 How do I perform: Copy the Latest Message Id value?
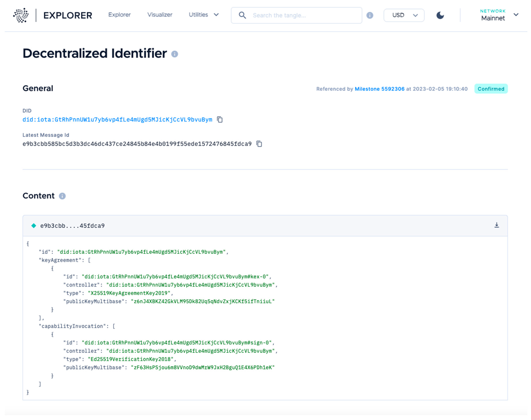click(260, 144)
